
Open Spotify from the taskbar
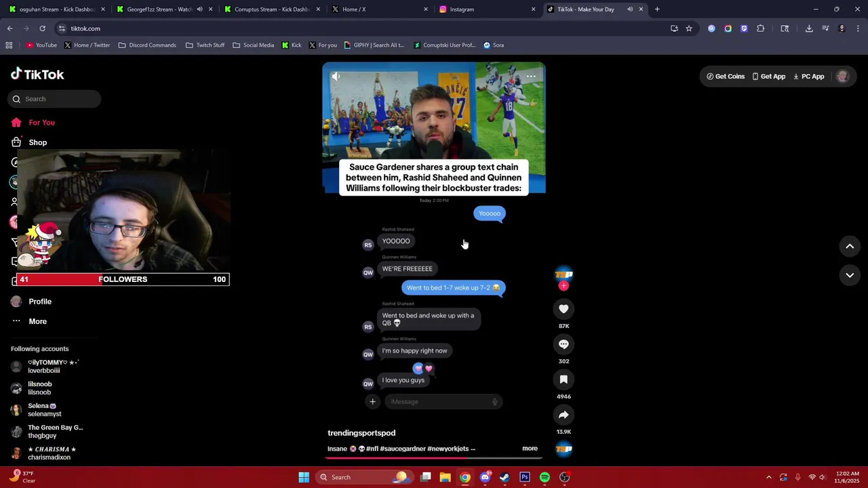tap(545, 477)
